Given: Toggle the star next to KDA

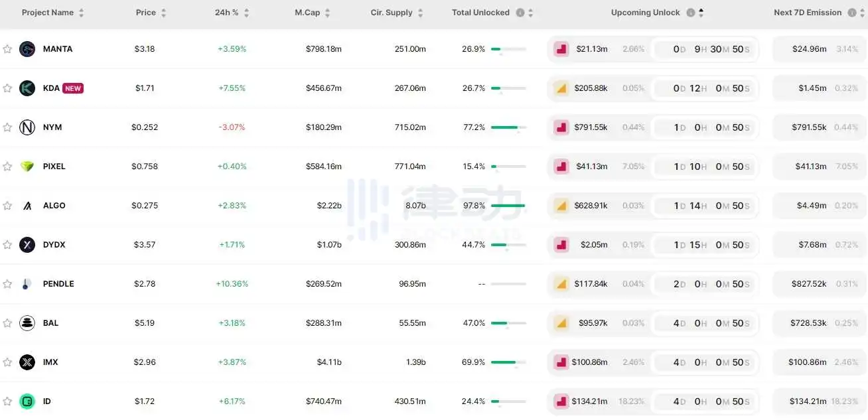Looking at the screenshot, I should pyautogui.click(x=7, y=88).
